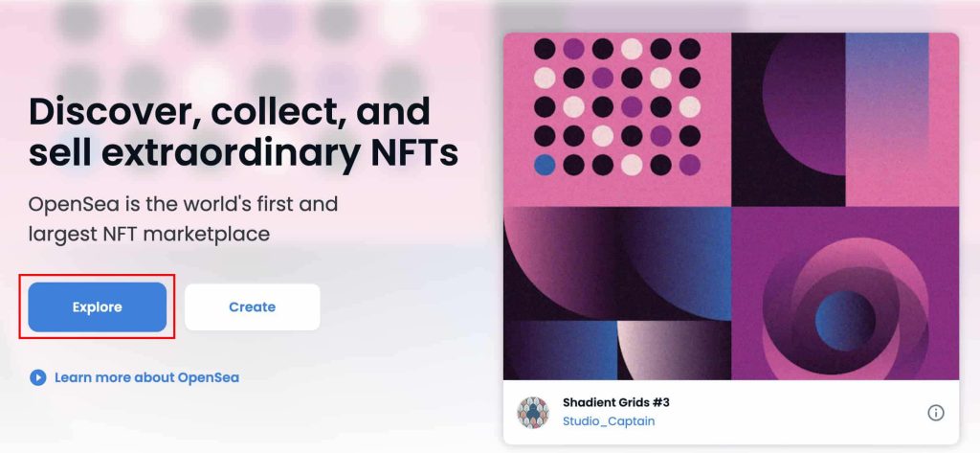Screen dimensions: 980x453
Task: Click the single blue dot in the dot grid
Action: coord(544,165)
